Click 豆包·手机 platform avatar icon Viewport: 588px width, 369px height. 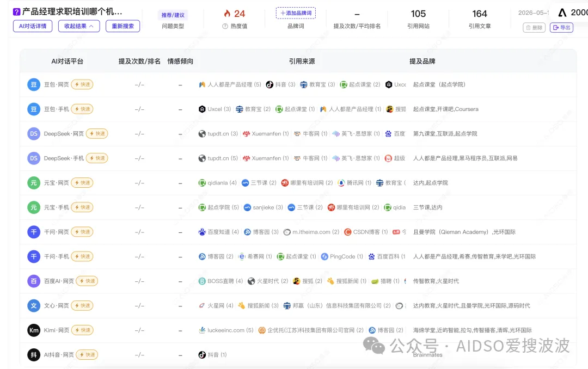click(34, 109)
